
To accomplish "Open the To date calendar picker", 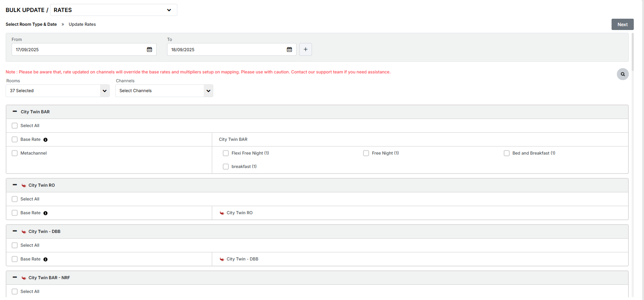I will click(289, 49).
